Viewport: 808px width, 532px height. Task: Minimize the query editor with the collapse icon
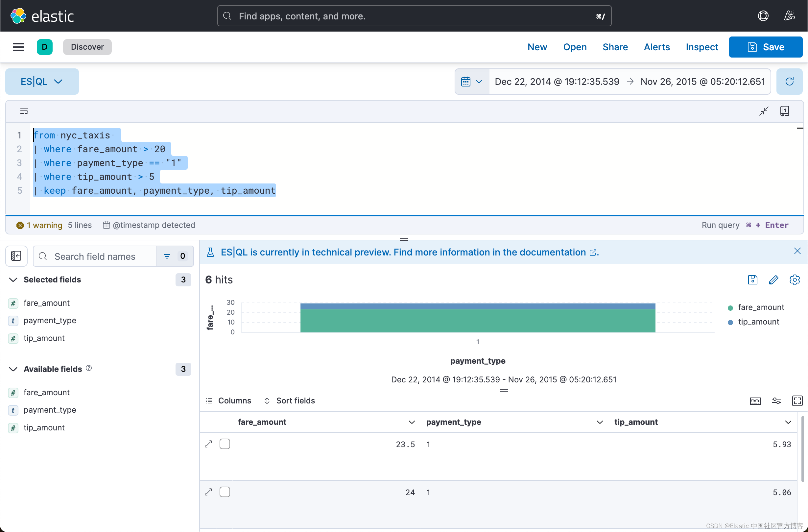[764, 111]
